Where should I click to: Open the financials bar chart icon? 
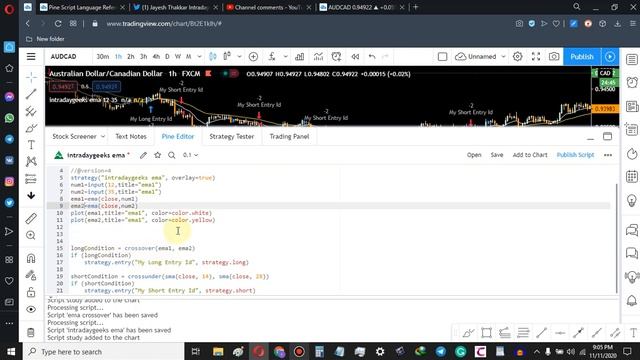[300, 57]
